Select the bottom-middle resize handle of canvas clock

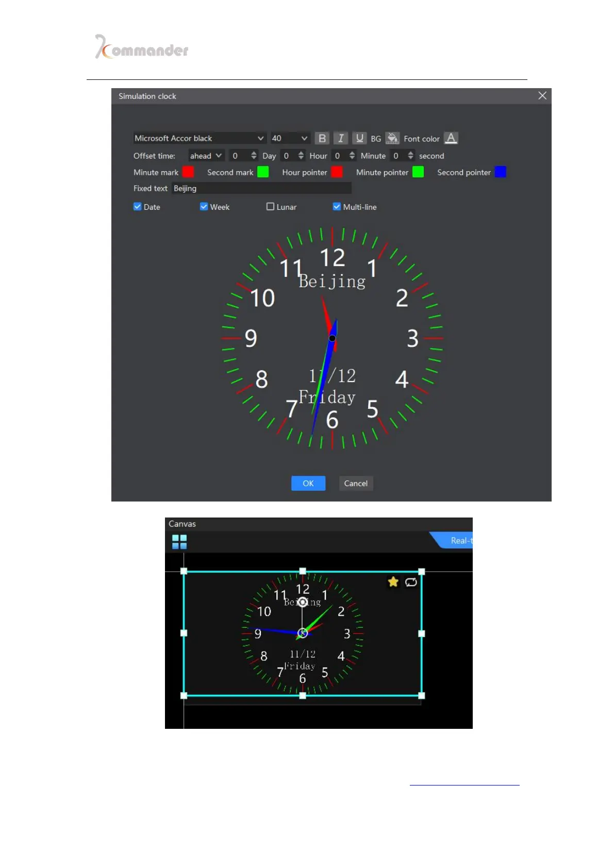[x=303, y=695]
